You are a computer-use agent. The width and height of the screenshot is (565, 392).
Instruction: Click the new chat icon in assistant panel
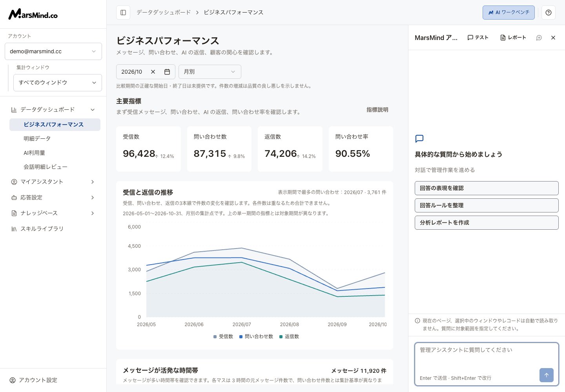click(x=539, y=38)
